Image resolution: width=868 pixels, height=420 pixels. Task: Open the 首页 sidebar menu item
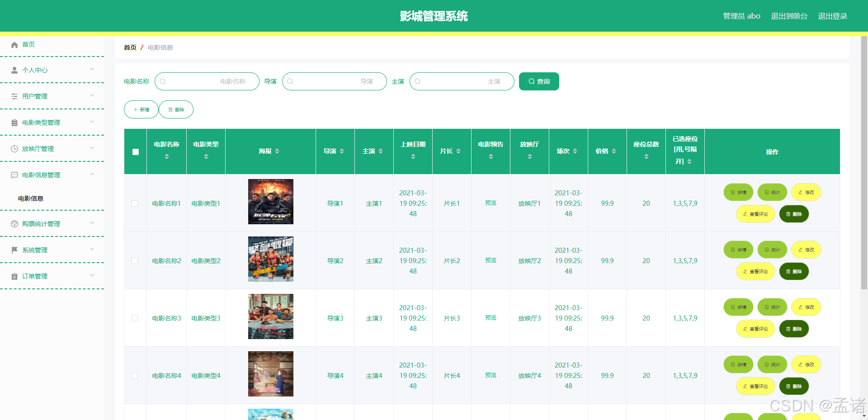(x=52, y=44)
